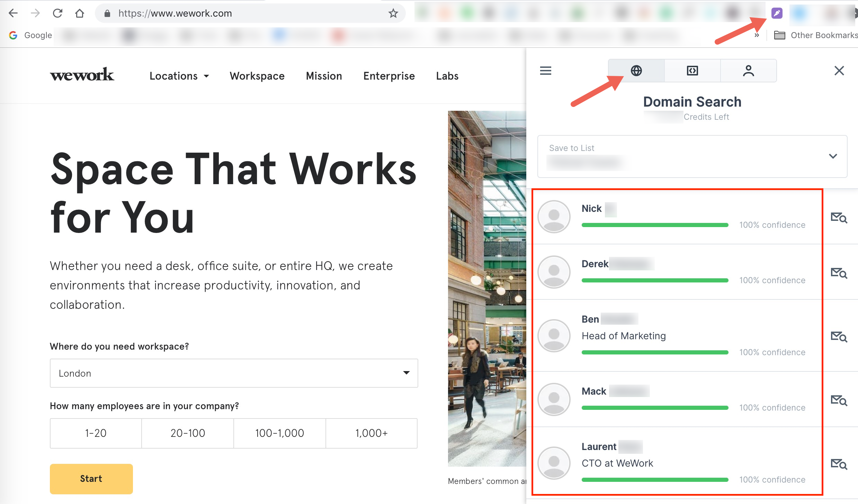Screen dimensions: 858x504
Task: Open the Labs menu item
Action: 447,76
